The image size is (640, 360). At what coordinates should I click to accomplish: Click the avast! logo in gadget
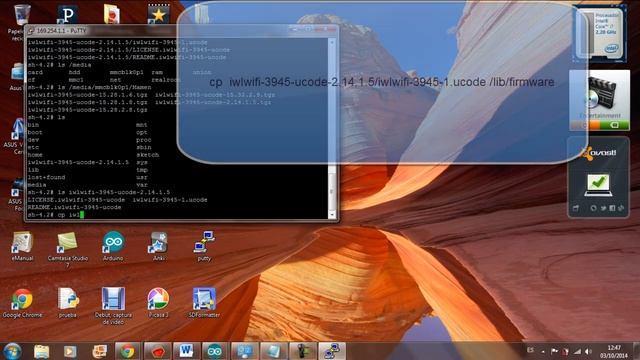599,153
